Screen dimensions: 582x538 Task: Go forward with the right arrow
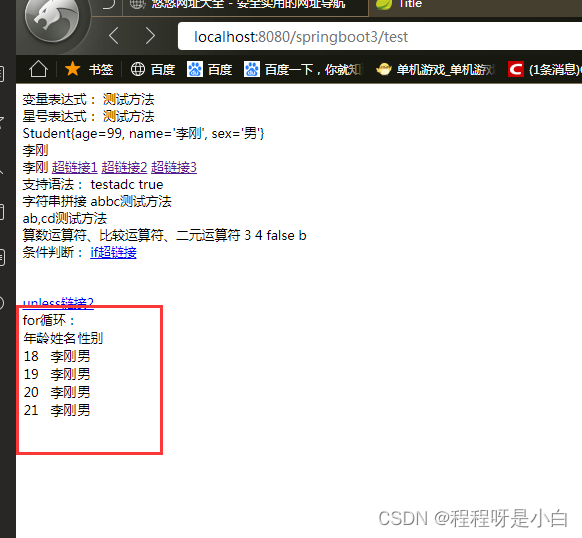pyautogui.click(x=150, y=36)
